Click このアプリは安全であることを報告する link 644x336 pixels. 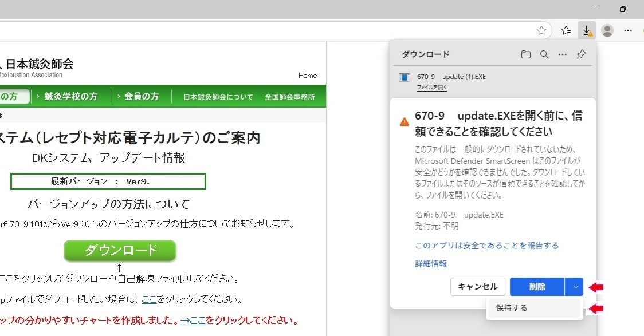486,246
